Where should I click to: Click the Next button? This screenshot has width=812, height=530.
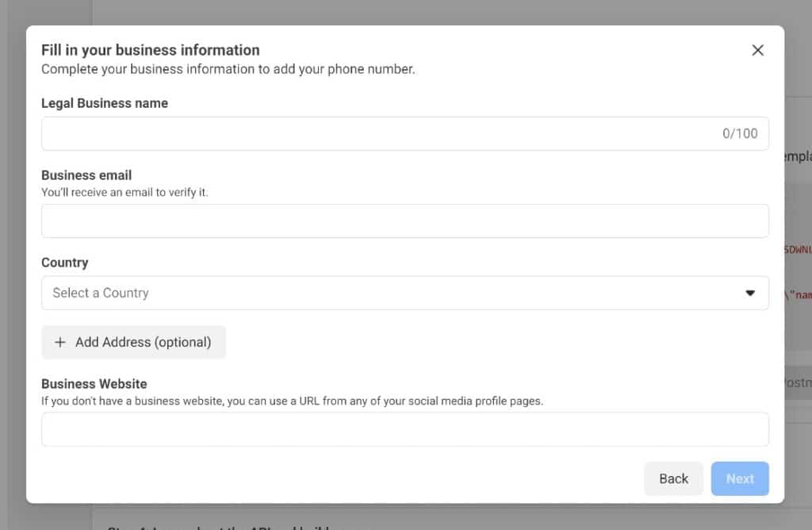[739, 478]
